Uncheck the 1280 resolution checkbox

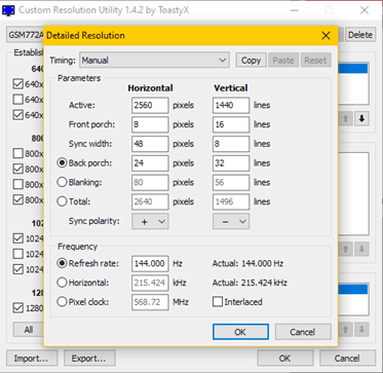tap(18, 308)
